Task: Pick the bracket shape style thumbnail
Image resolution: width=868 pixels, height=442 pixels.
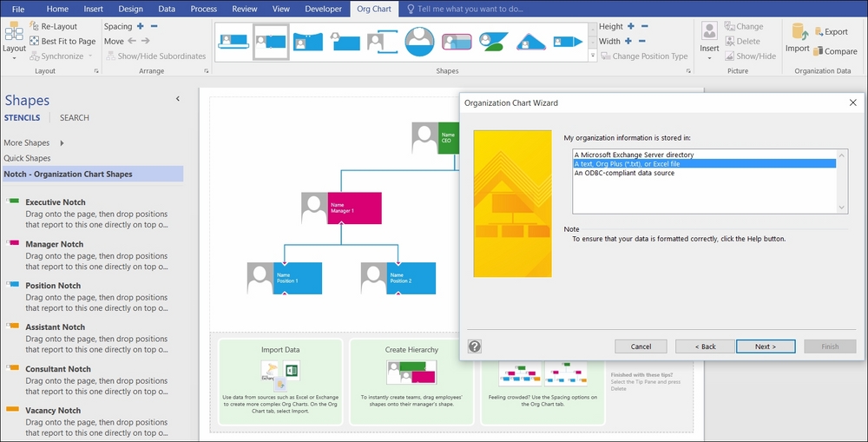Action: point(383,42)
